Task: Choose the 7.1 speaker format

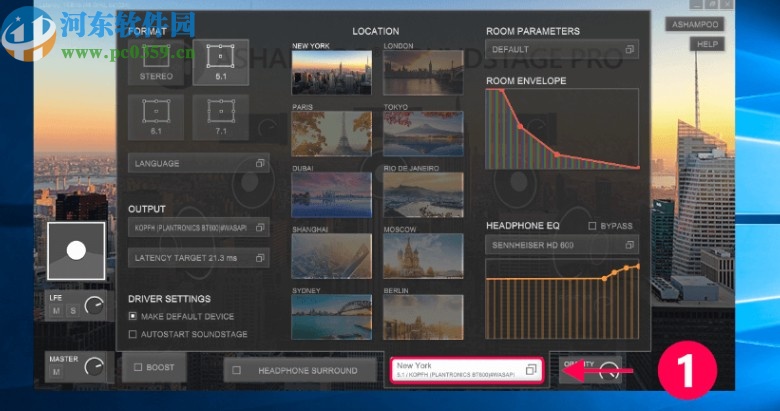Action: pyautogui.click(x=221, y=117)
